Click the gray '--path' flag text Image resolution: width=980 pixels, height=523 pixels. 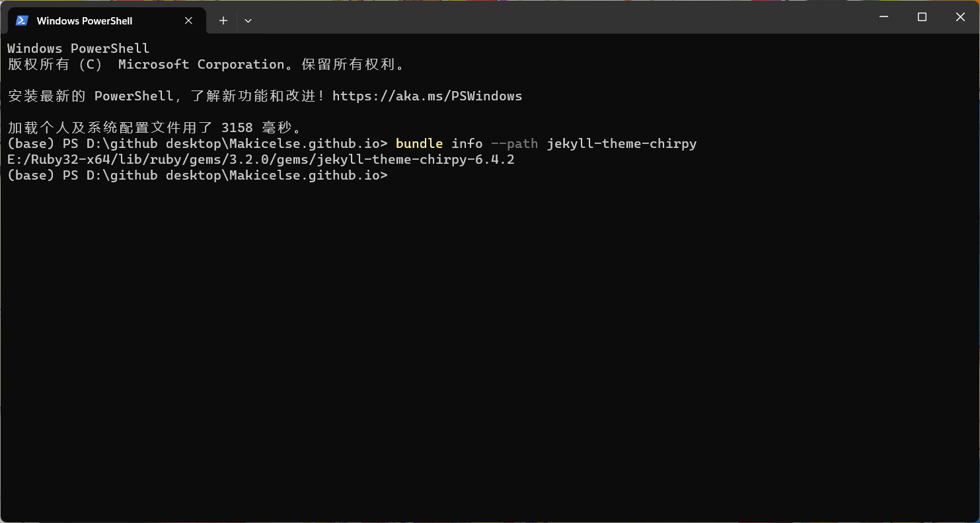(x=514, y=144)
